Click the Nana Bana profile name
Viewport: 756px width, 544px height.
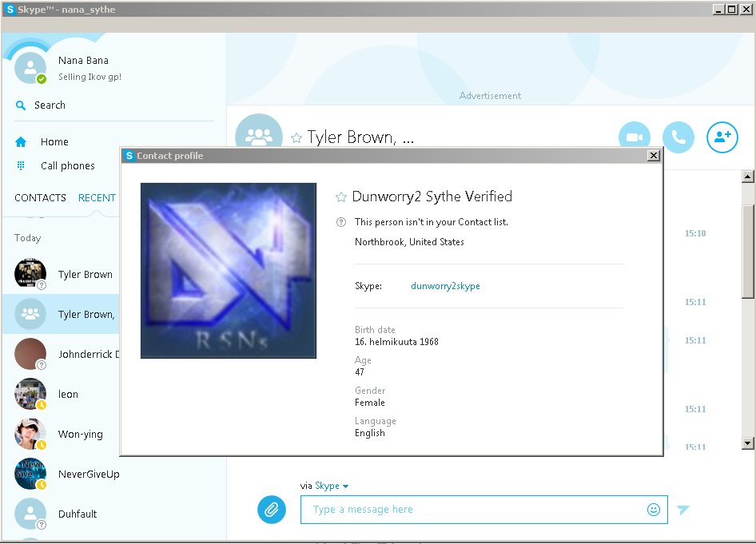83,60
